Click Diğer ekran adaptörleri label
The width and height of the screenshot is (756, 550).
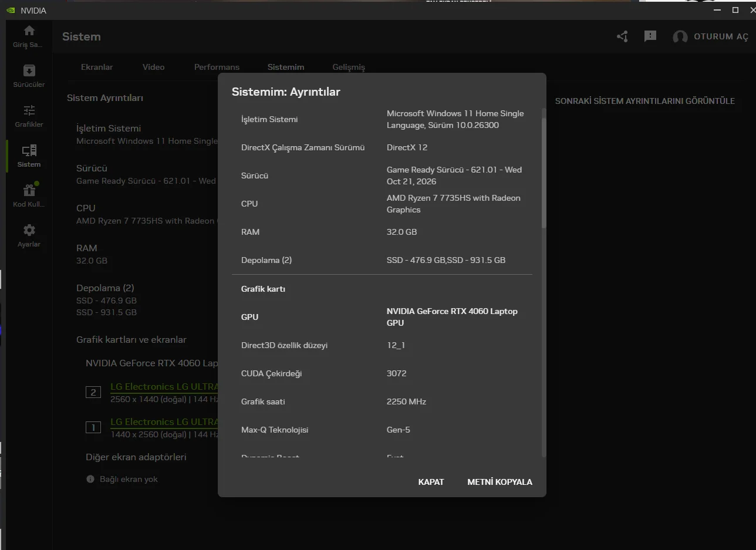(x=136, y=457)
